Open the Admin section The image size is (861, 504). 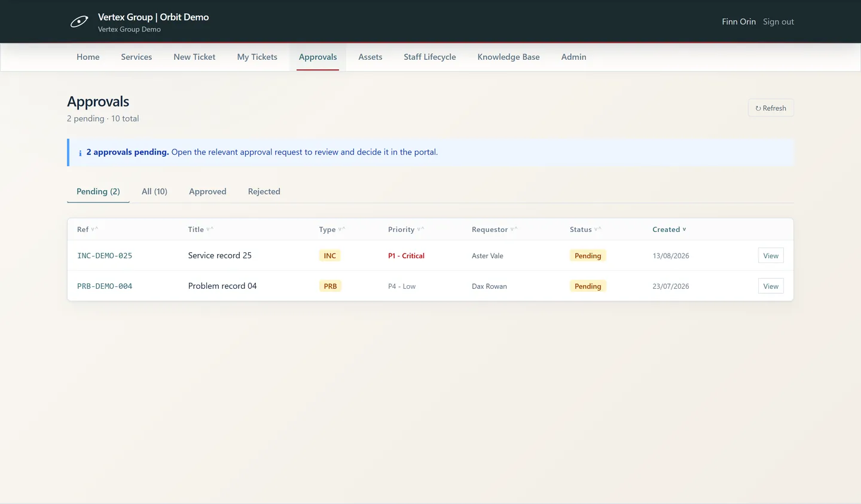pyautogui.click(x=573, y=57)
